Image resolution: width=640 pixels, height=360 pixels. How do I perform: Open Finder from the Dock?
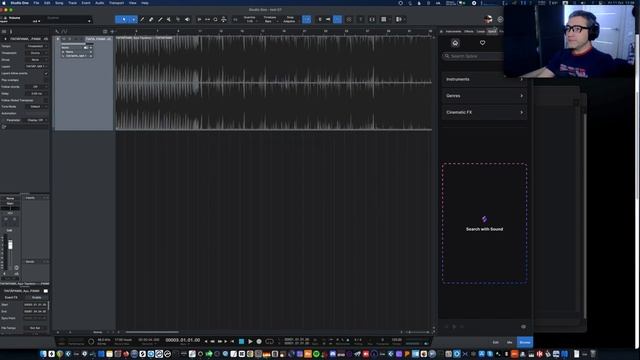(x=43, y=354)
